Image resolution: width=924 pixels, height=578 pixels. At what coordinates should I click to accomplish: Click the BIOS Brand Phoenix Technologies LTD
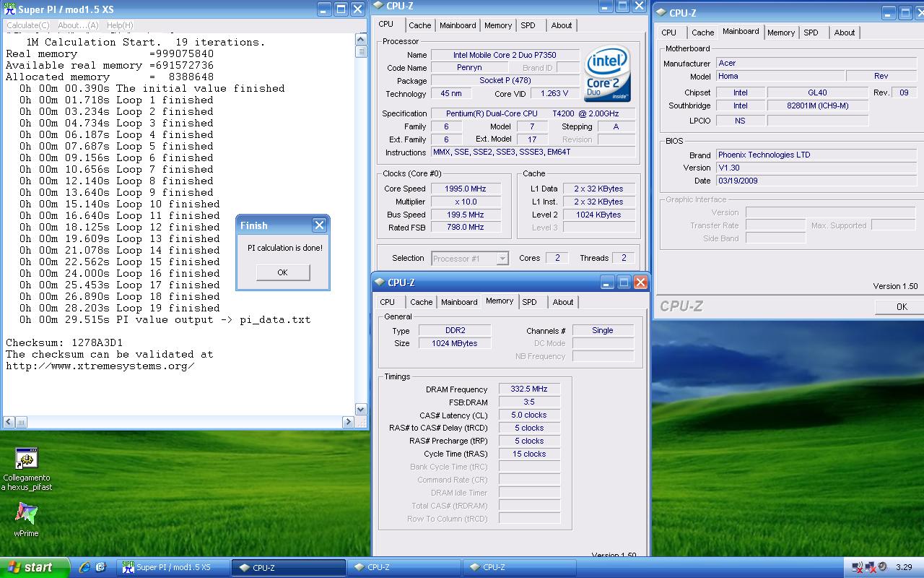pyautogui.click(x=816, y=155)
